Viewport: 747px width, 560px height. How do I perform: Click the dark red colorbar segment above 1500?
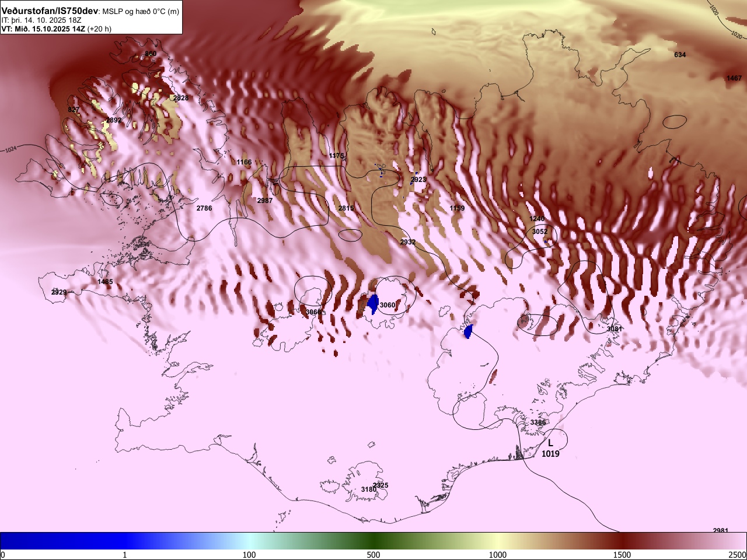[622, 541]
